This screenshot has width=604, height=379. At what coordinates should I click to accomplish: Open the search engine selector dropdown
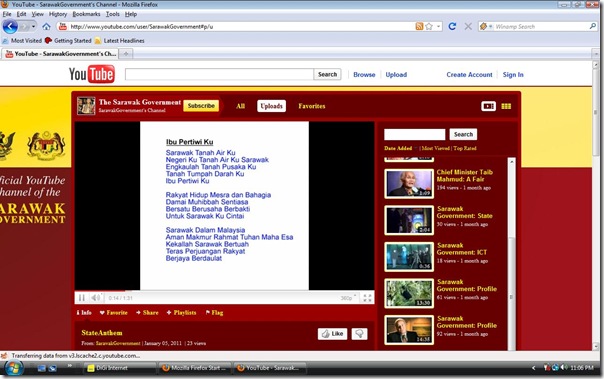[486, 27]
